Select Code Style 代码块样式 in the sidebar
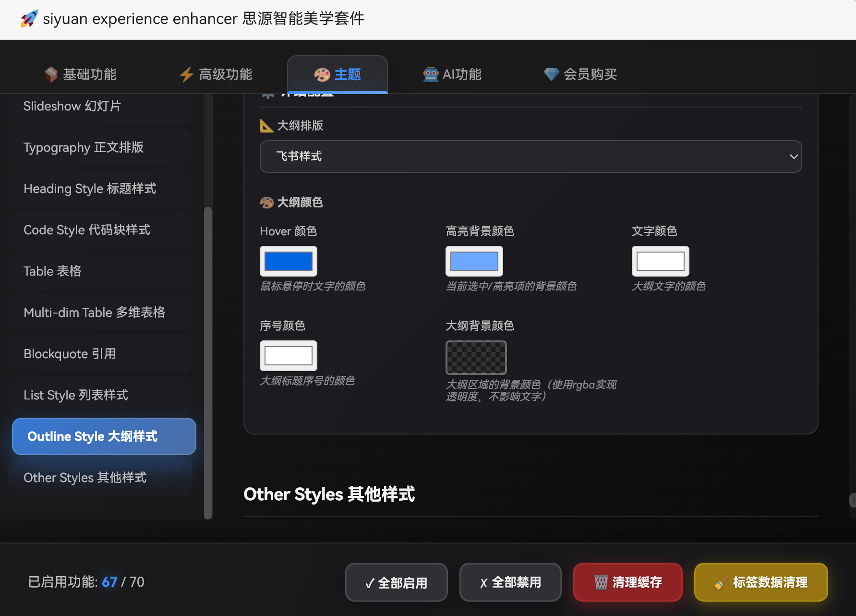This screenshot has height=616, width=856. 87,230
